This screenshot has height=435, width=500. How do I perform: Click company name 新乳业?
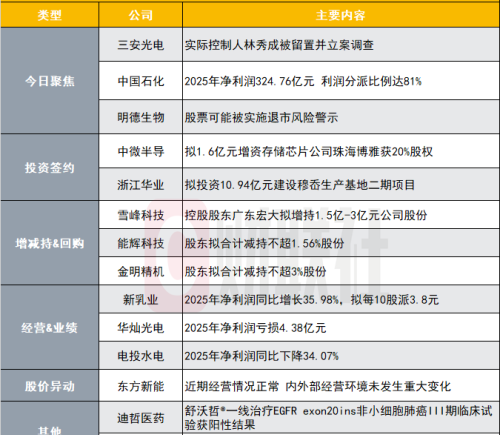[141, 300]
